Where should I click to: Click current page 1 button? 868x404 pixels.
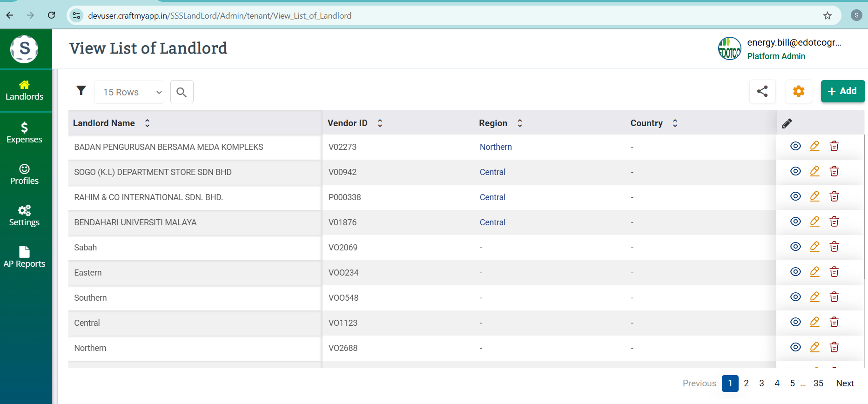[x=730, y=384]
